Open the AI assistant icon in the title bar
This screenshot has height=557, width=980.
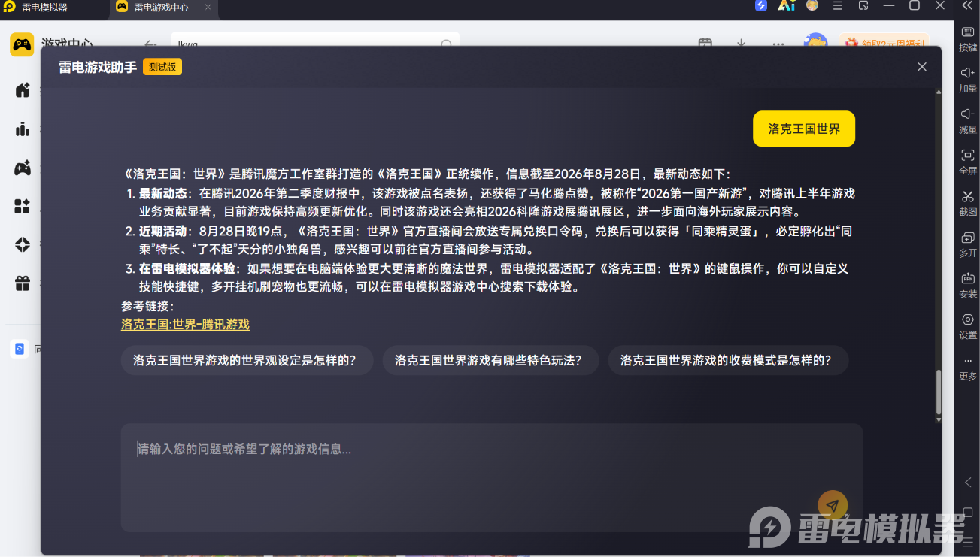pos(787,6)
